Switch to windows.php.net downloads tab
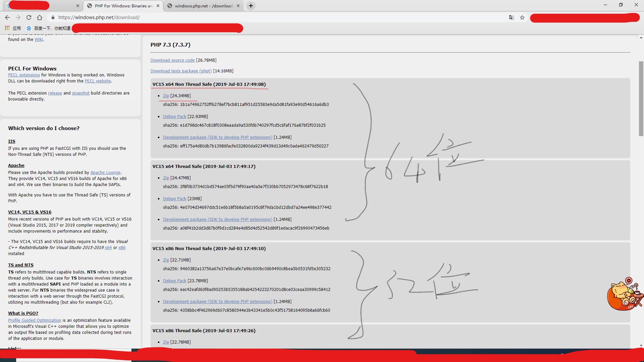This screenshot has height=362, width=644. (203, 6)
